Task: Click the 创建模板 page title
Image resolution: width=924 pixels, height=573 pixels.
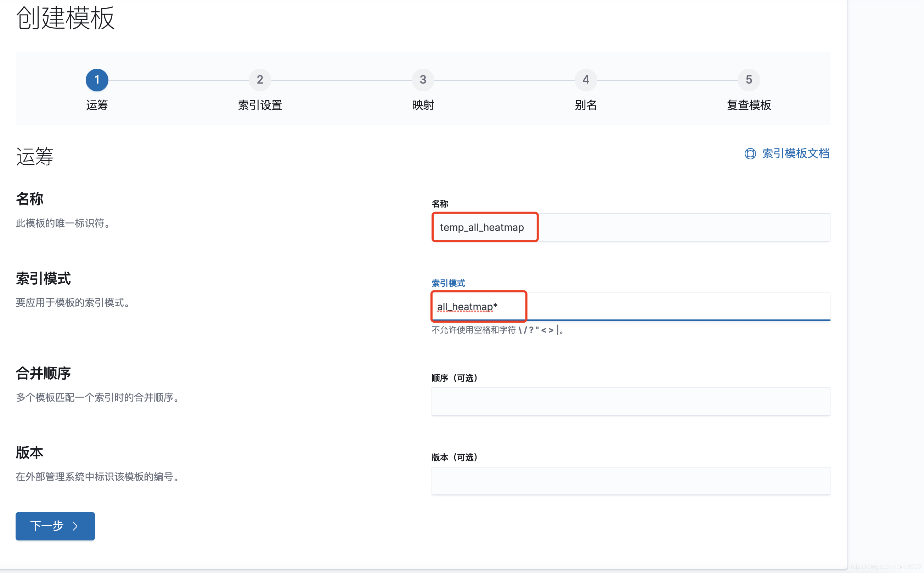Action: click(65, 18)
